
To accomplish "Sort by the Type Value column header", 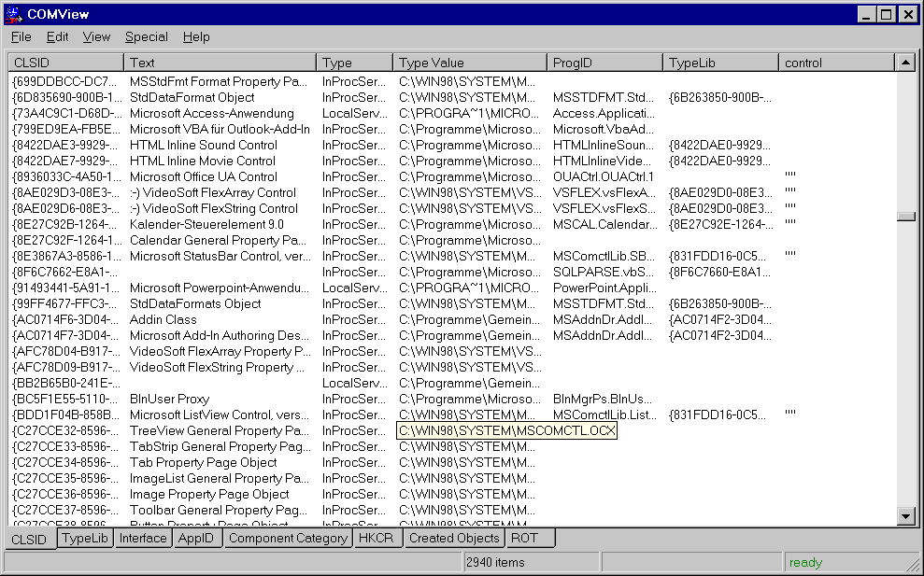I will tap(470, 63).
